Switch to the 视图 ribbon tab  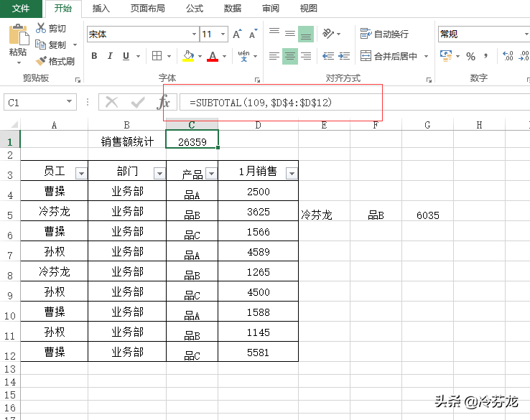pos(308,9)
